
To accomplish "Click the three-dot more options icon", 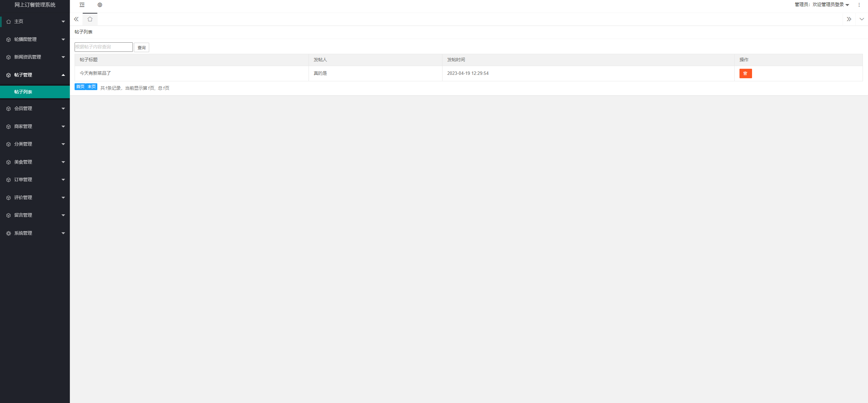I will tap(859, 5).
